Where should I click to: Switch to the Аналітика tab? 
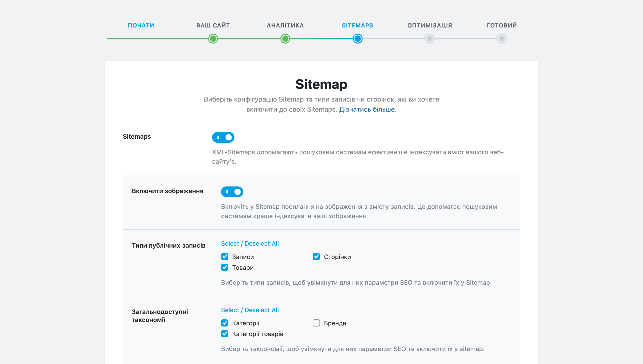285,25
